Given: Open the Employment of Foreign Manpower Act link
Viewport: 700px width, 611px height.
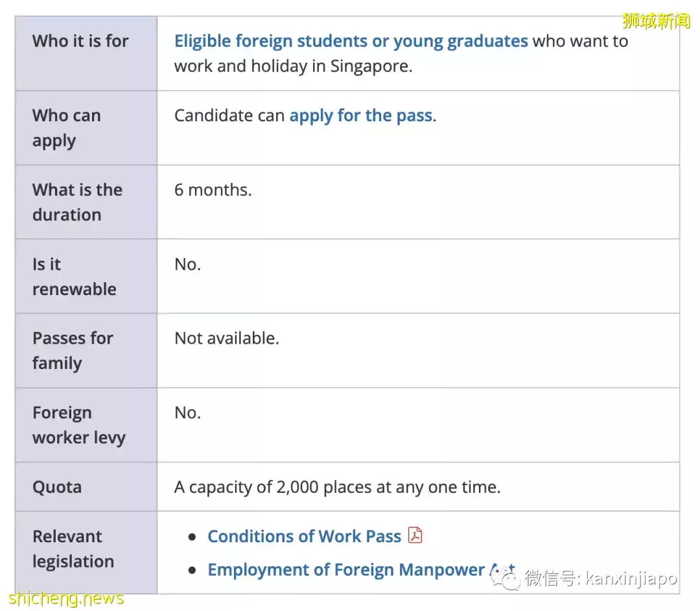Looking at the screenshot, I should click(346, 569).
